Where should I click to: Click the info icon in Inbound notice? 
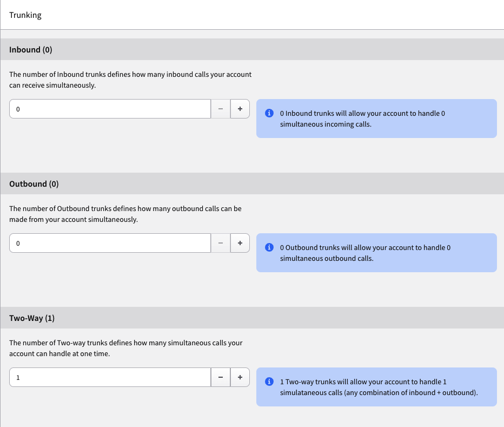click(x=269, y=113)
